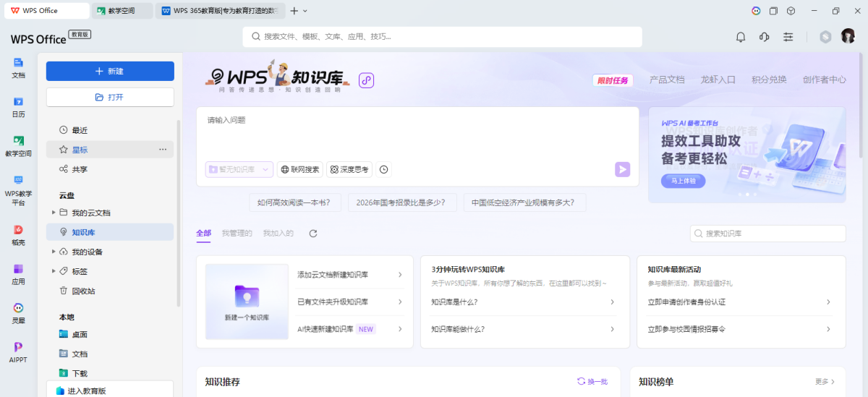The image size is (868, 397).
Task: Open the 暂无知识库 dropdown
Action: (x=239, y=169)
